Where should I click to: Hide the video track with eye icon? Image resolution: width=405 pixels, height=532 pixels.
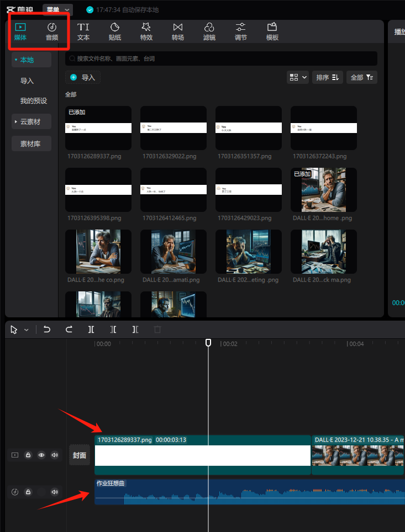[41, 455]
